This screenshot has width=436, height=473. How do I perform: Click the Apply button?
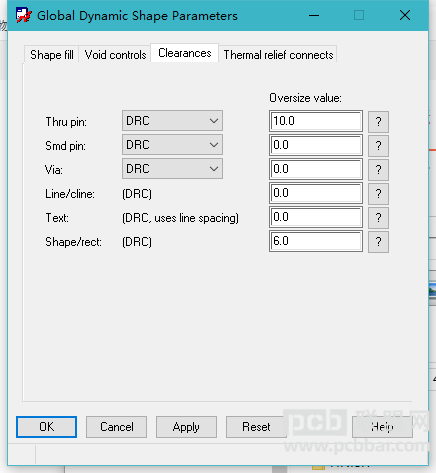(x=186, y=427)
